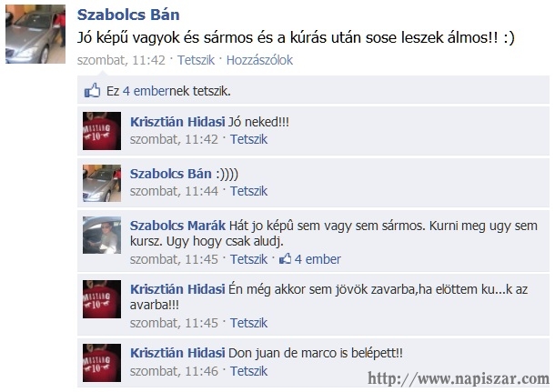The width and height of the screenshot is (555, 392).
Task: Open Krisztián Hidasi's avatar on "Don juan" comment
Action: pyautogui.click(x=102, y=363)
